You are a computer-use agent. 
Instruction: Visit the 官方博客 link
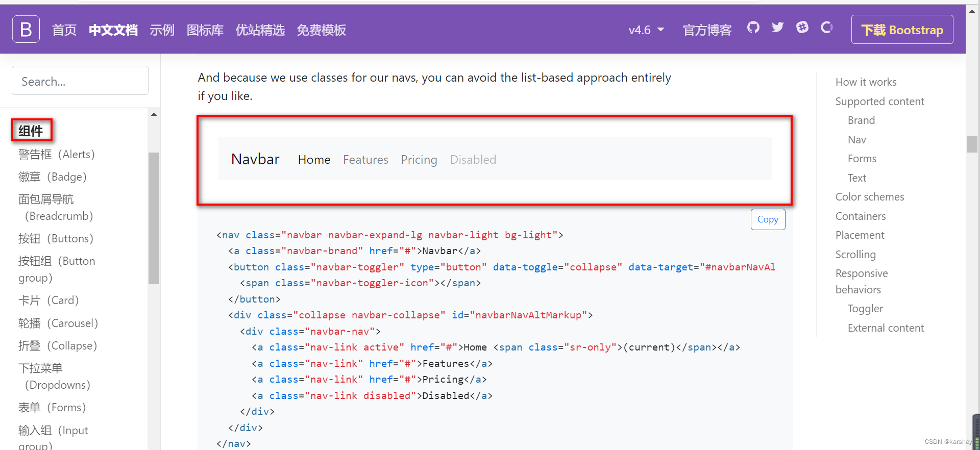707,30
